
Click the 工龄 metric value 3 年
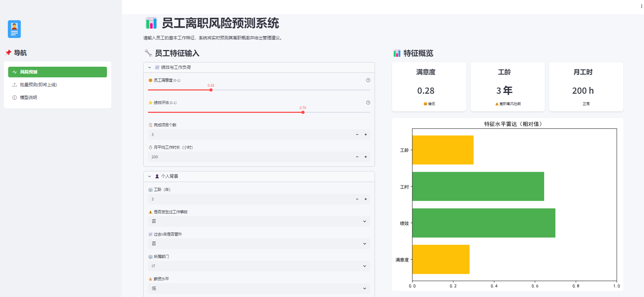[x=504, y=90]
